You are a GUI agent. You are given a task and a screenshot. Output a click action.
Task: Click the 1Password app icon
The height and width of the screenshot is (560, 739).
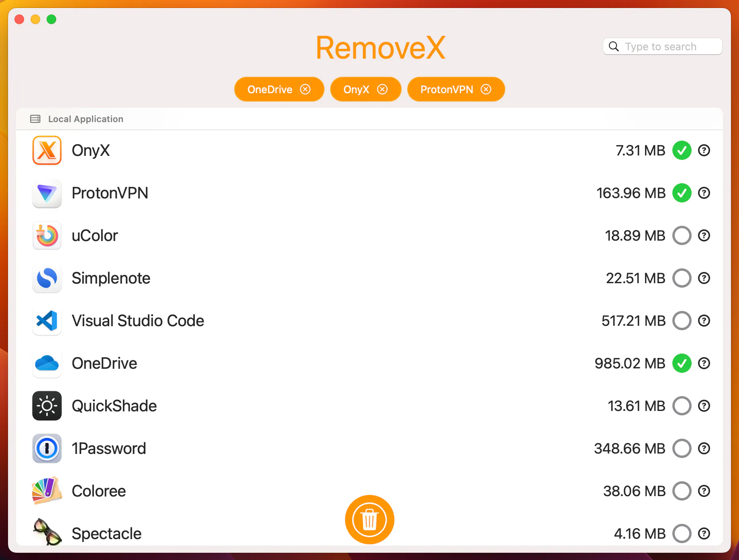47,448
